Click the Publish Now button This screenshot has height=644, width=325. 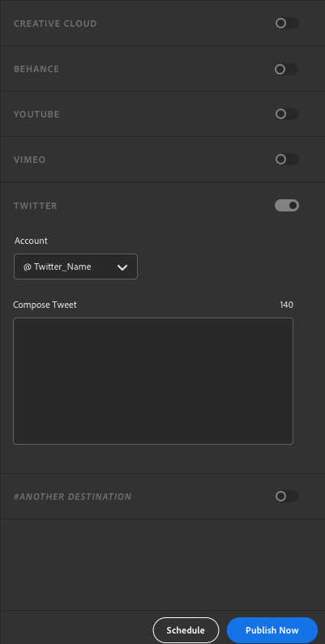pyautogui.click(x=272, y=630)
